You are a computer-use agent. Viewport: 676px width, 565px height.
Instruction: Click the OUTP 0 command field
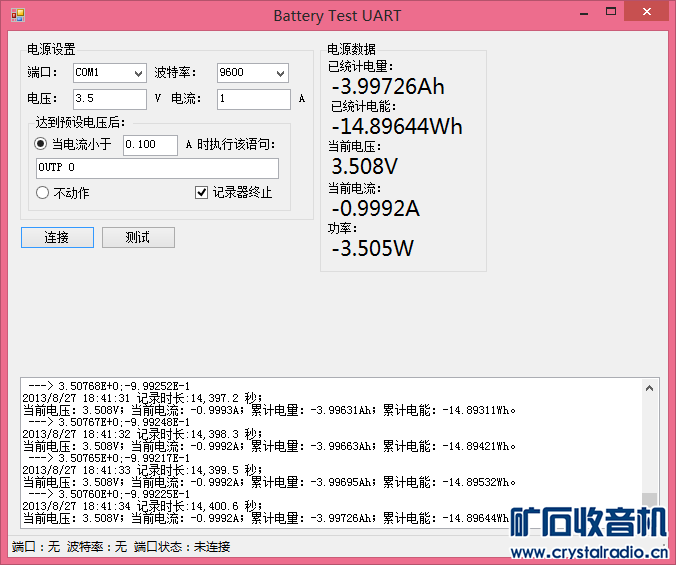pos(157,168)
